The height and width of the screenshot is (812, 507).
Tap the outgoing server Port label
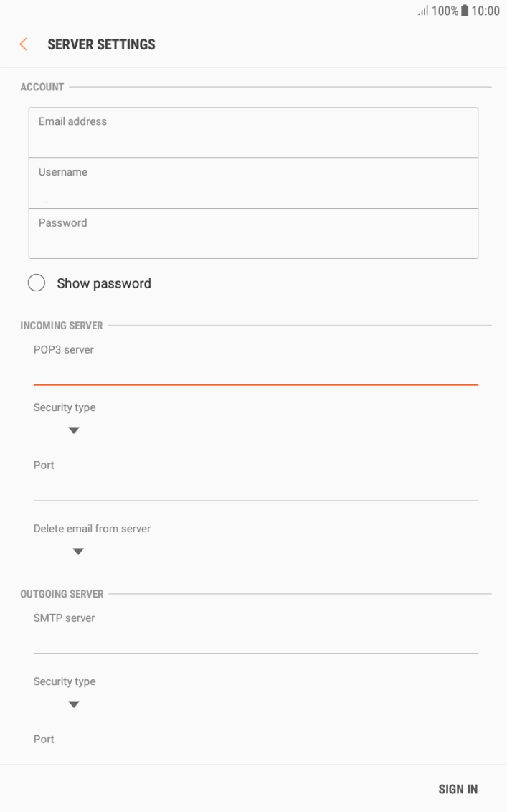coord(44,739)
